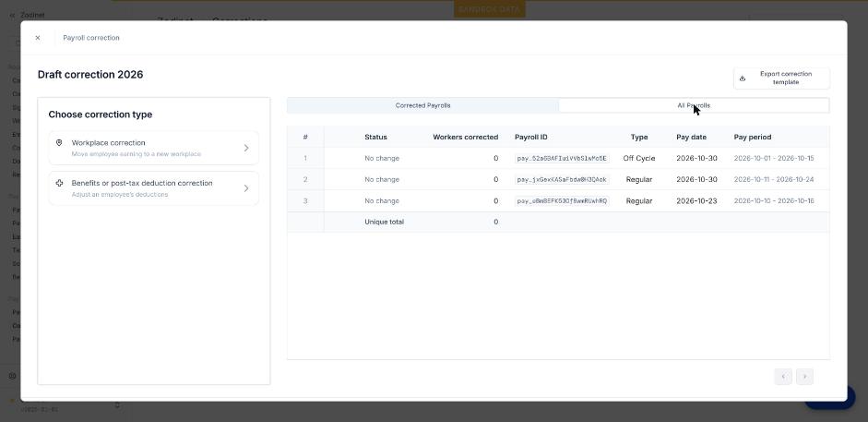Click pay period 2026-10-11 - 2026-10-24
This screenshot has height=422, width=868.
[x=774, y=179]
